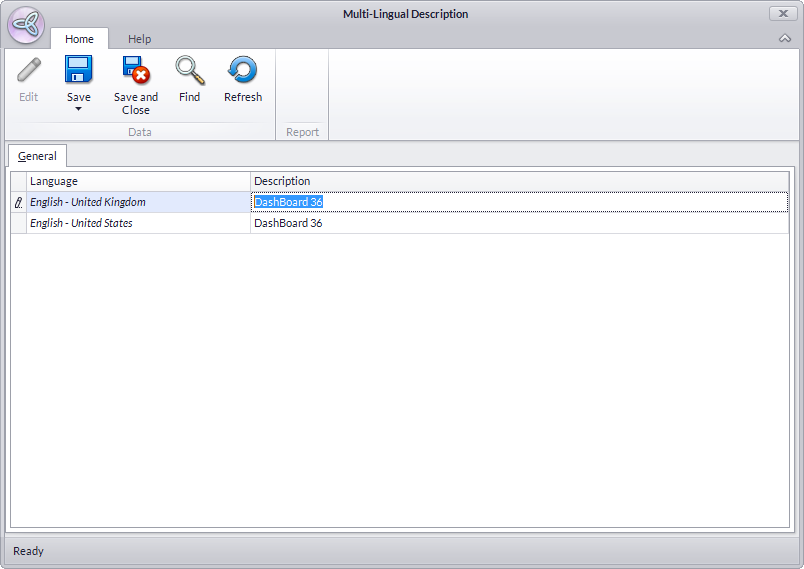Click the row header of the United States row

(x=18, y=223)
